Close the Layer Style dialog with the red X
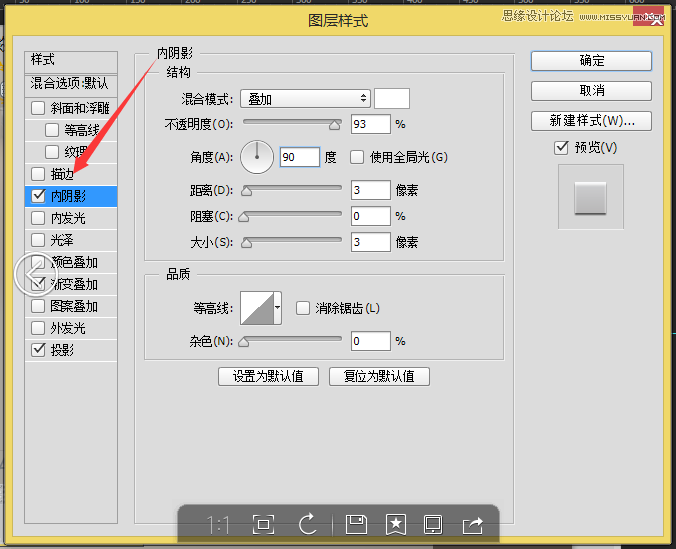Image resolution: width=676 pixels, height=549 pixels. coord(649,17)
